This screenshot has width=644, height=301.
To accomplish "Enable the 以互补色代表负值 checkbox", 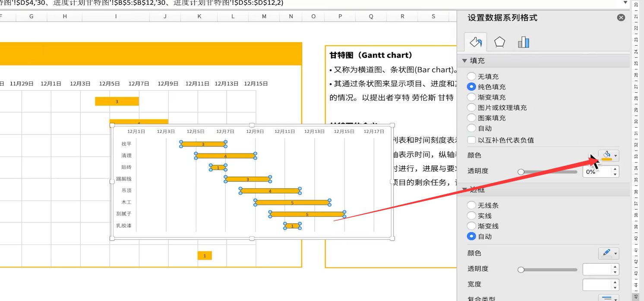I will (472, 140).
